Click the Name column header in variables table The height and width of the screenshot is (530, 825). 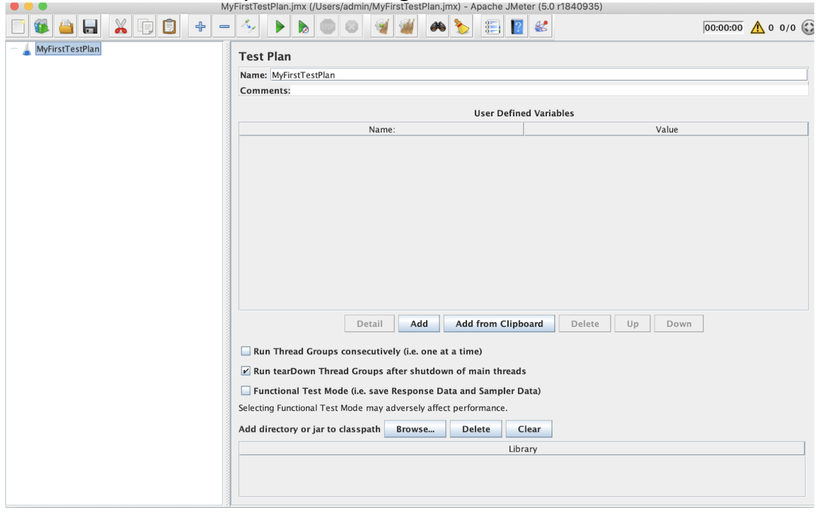381,129
